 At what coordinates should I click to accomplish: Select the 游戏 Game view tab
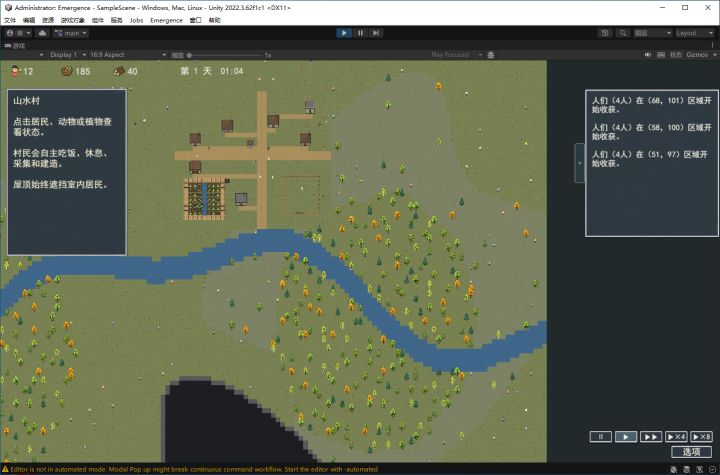pos(15,46)
